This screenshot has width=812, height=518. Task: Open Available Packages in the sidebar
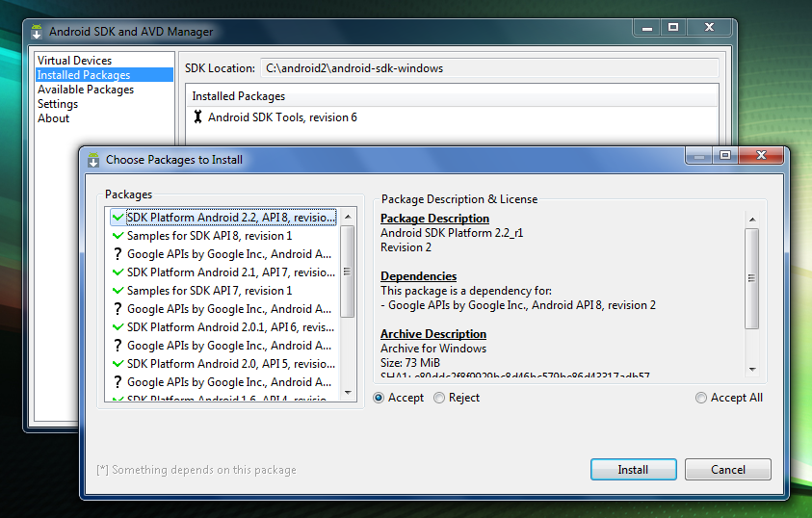click(x=86, y=90)
